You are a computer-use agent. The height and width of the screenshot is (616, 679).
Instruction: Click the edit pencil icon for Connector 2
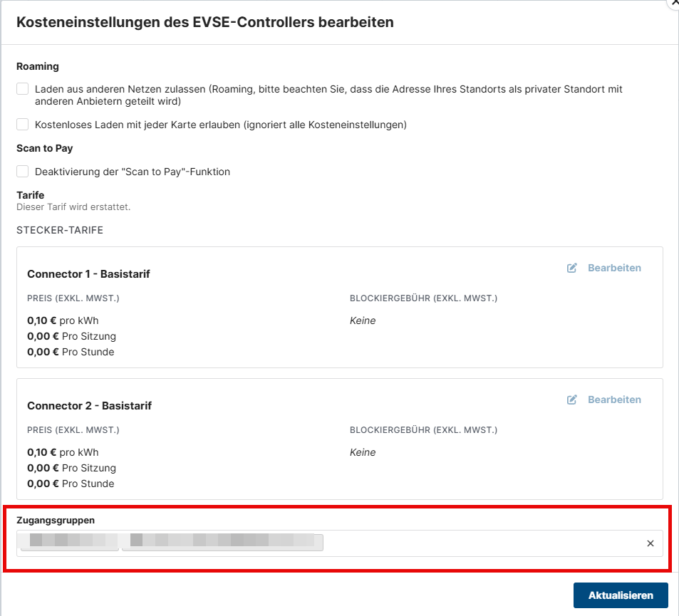(x=571, y=400)
